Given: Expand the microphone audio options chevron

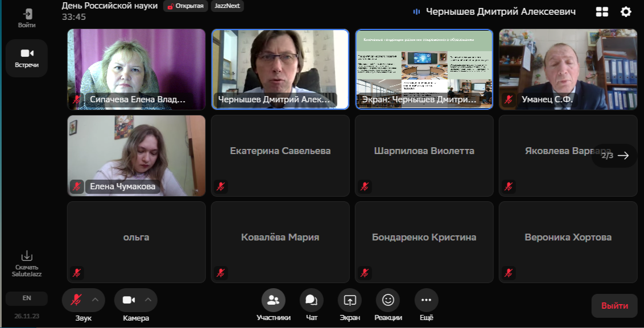Looking at the screenshot, I should [x=95, y=300].
